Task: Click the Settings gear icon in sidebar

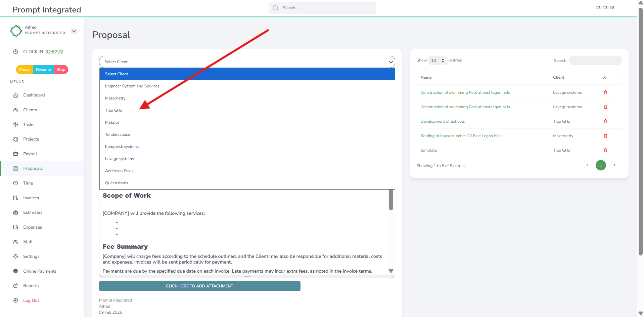Action: pyautogui.click(x=15, y=256)
